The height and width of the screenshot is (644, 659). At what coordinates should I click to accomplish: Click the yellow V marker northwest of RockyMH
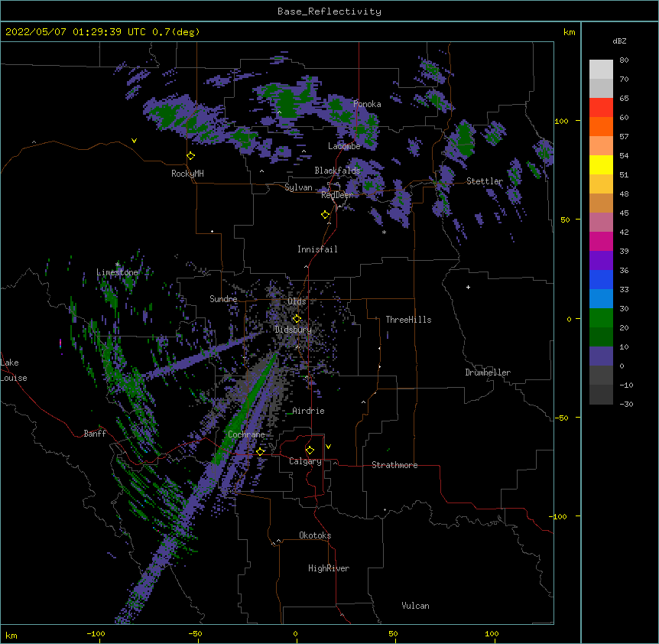[x=134, y=141]
